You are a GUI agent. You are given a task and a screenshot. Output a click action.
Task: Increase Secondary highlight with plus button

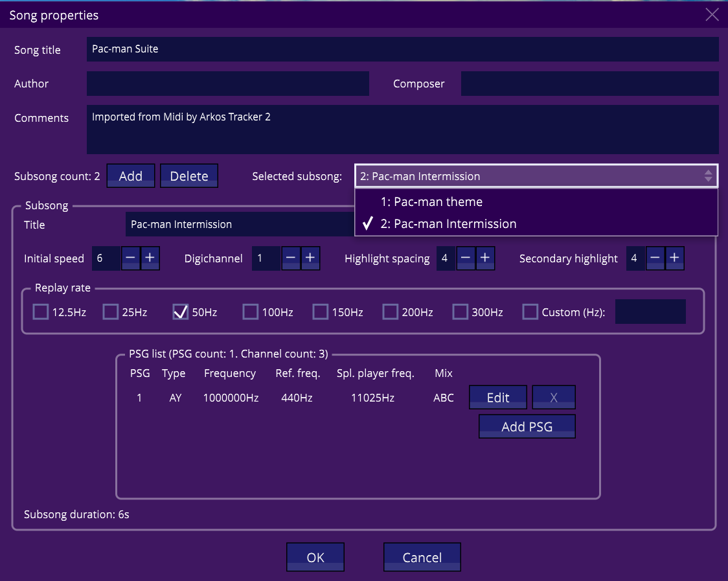point(675,258)
